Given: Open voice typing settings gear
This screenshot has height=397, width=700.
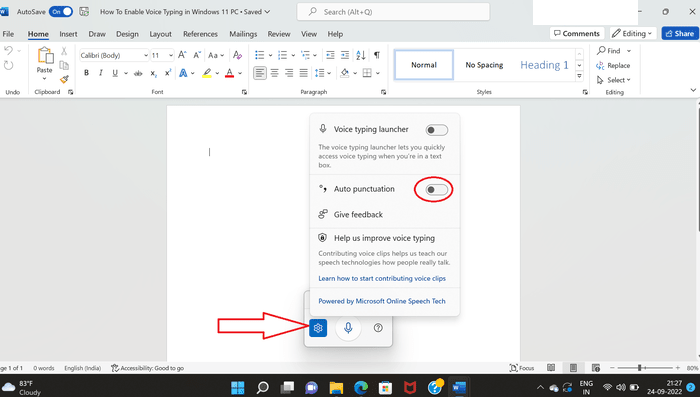Looking at the screenshot, I should click(318, 328).
